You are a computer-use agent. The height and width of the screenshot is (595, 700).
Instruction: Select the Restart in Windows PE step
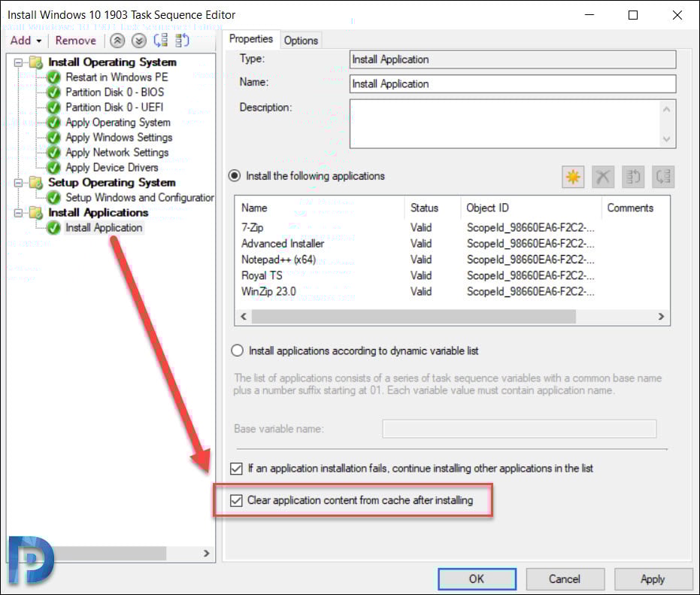tap(117, 77)
